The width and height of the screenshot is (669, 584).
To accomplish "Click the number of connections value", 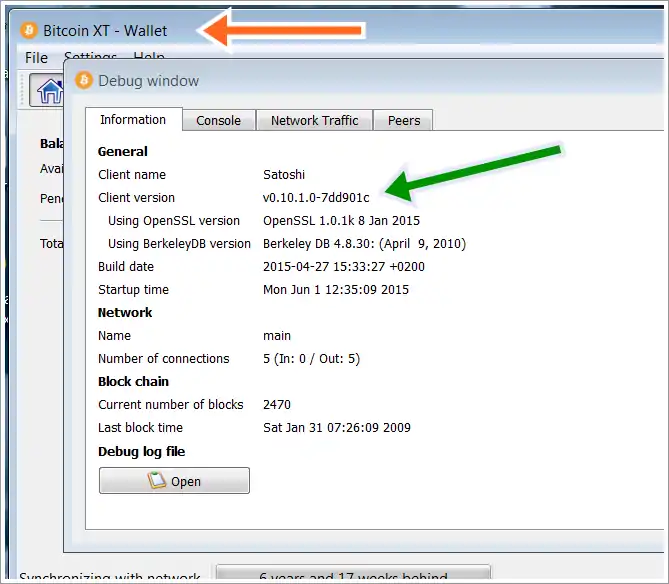I will (x=311, y=359).
